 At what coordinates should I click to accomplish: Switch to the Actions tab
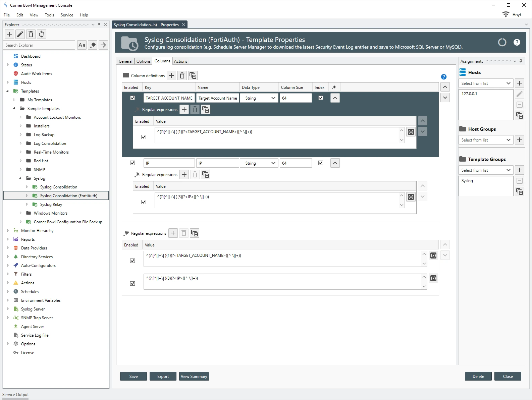[180, 61]
